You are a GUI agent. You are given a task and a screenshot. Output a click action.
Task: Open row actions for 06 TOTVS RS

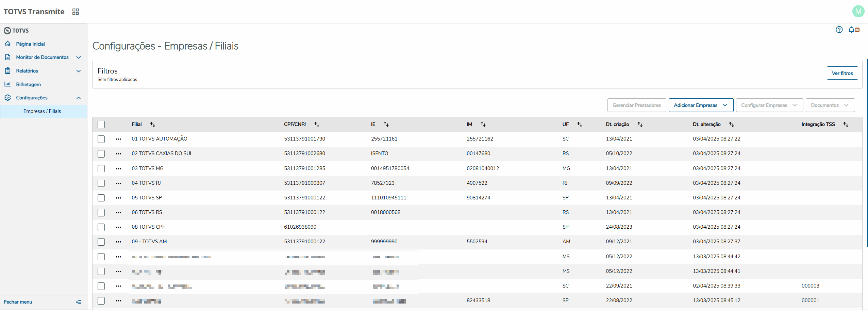118,212
